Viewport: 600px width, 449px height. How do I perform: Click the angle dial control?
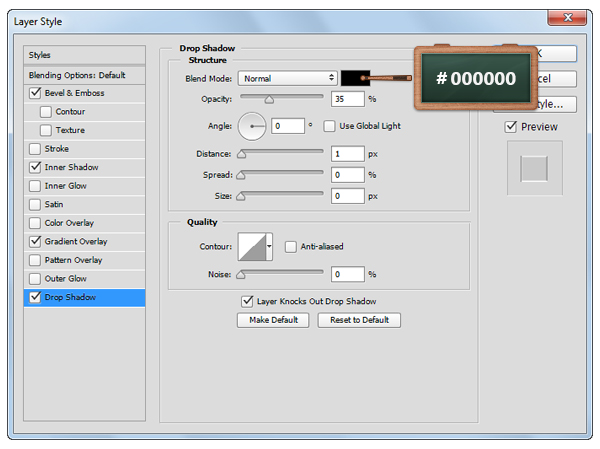(251, 126)
